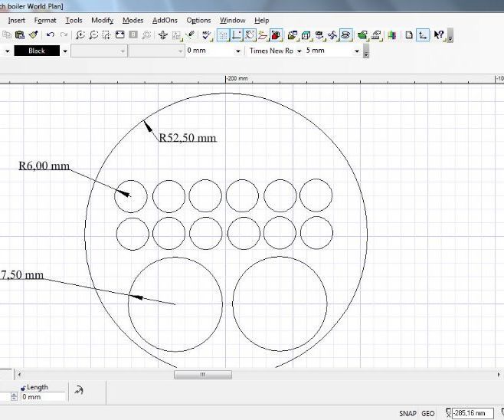Open the Times New Ro font dropdown

click(299, 51)
